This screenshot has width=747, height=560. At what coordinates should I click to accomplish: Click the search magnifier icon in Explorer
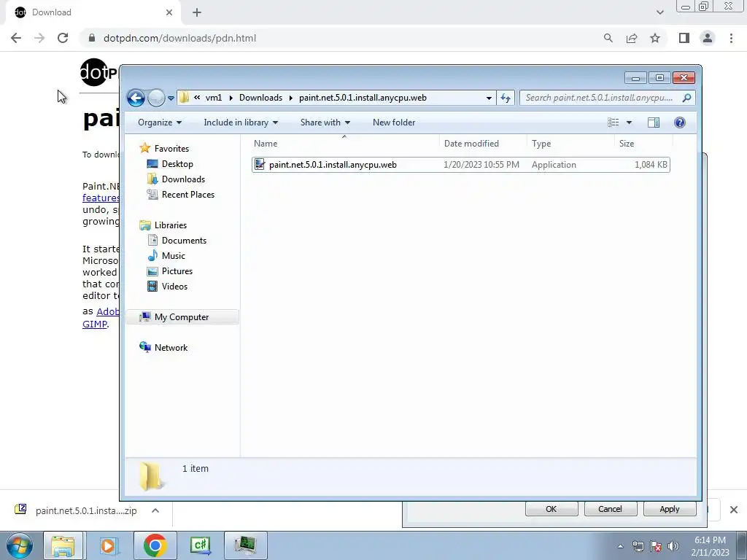click(686, 98)
